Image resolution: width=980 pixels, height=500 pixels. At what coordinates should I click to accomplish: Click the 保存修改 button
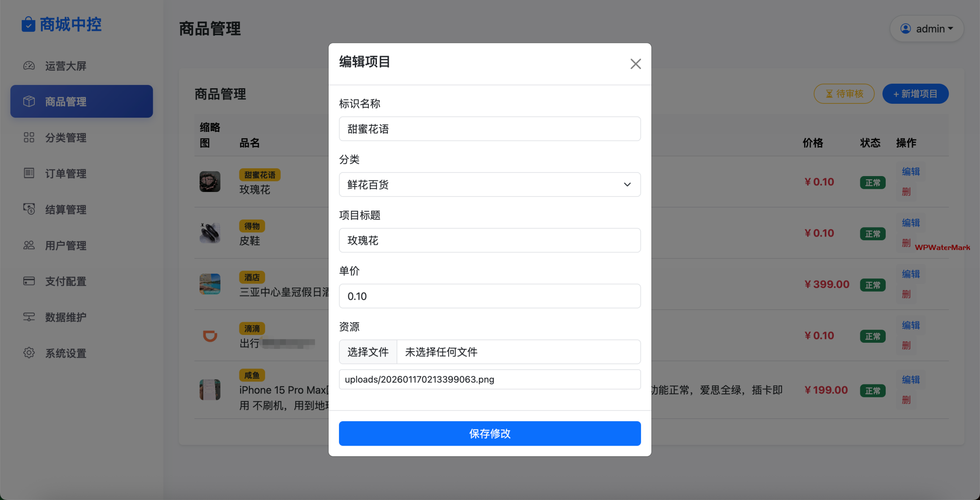tap(490, 433)
